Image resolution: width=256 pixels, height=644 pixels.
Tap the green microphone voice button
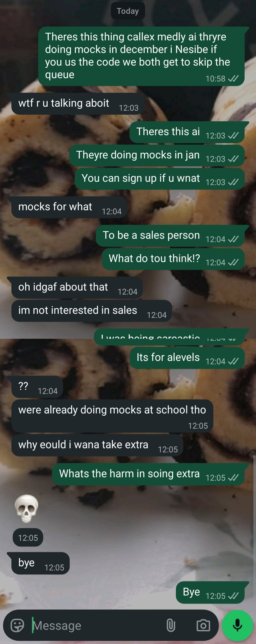(x=237, y=625)
